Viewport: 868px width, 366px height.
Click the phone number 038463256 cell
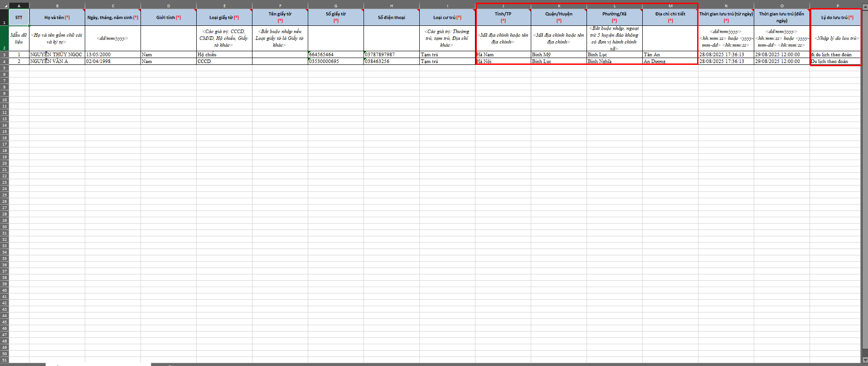[x=391, y=61]
